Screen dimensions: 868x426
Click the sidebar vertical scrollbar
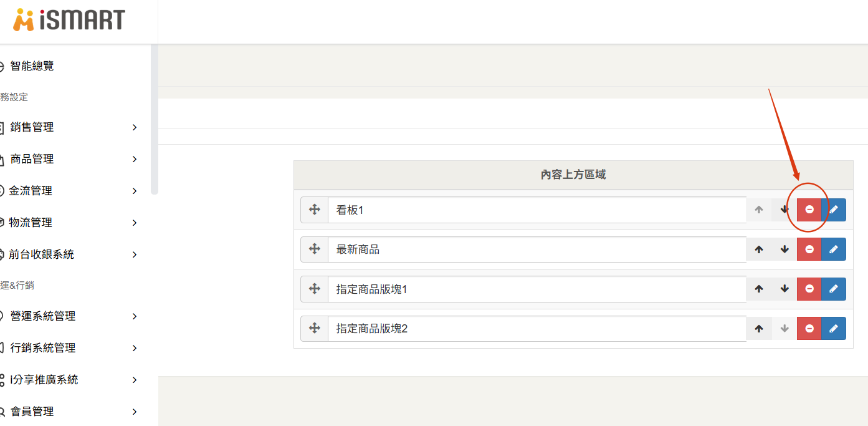coord(155,119)
